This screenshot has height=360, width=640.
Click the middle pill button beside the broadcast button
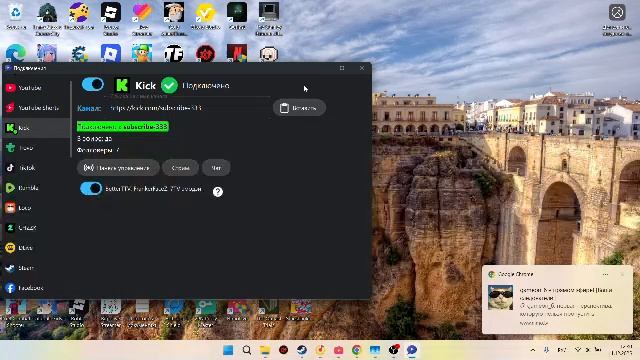(x=180, y=168)
